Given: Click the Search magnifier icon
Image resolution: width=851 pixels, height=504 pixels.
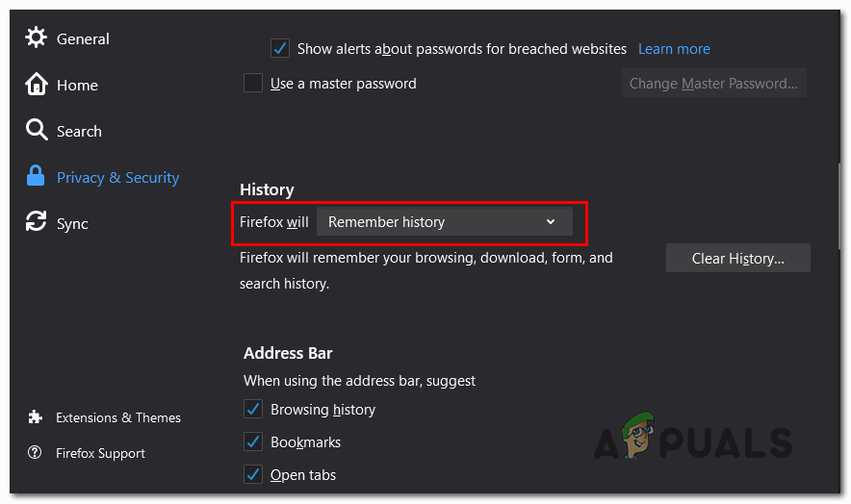Looking at the screenshot, I should coord(37,131).
